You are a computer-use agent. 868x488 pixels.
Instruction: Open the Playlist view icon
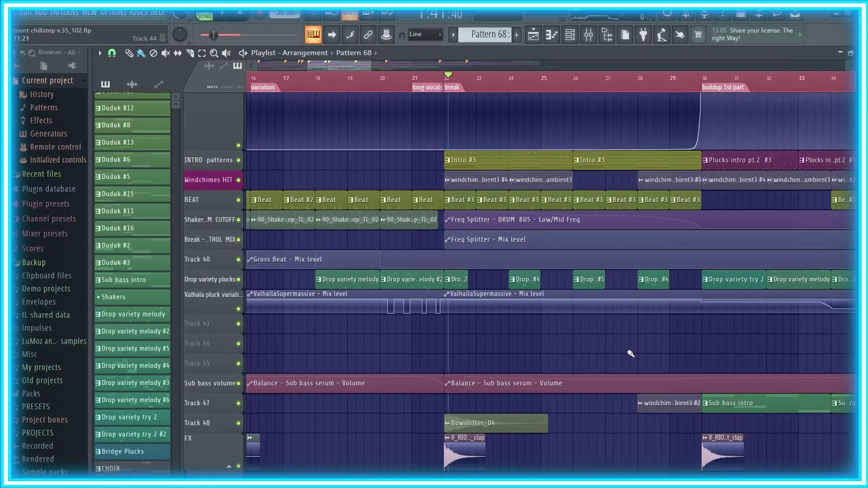(534, 35)
